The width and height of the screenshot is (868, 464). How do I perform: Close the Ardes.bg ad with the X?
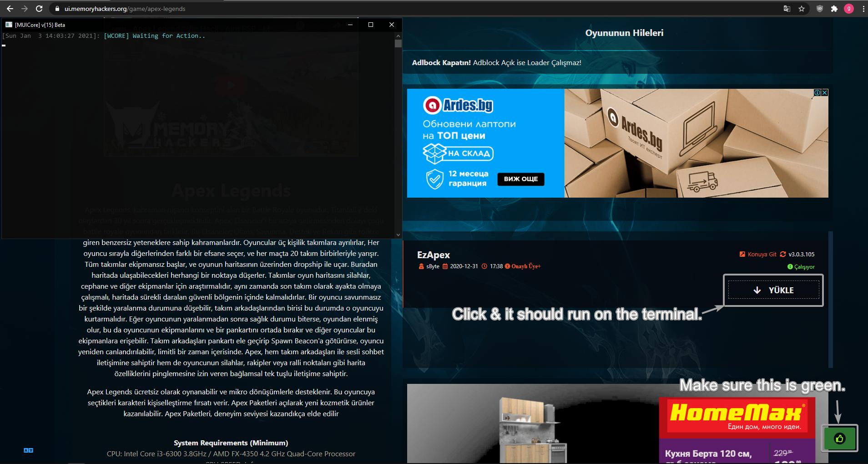(824, 92)
